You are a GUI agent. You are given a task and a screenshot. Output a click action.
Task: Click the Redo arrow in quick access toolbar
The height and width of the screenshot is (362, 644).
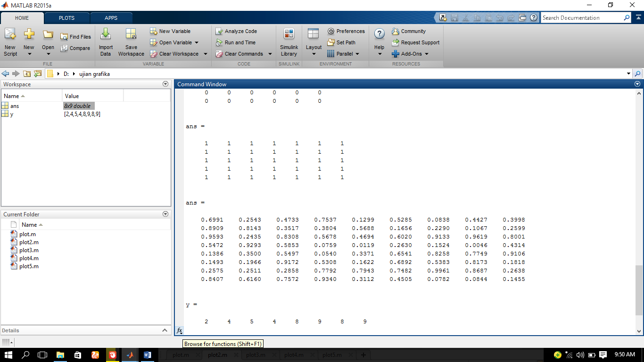point(511,18)
